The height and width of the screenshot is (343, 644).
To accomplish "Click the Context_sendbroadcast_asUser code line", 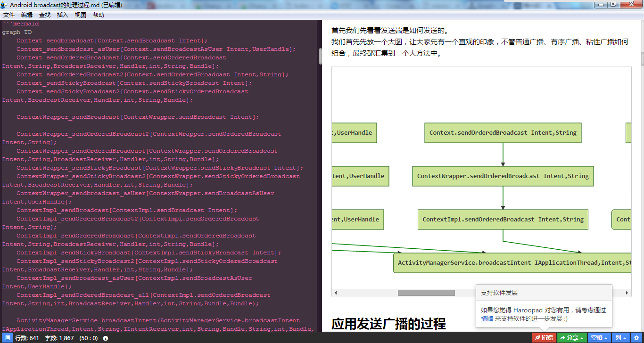I will tap(156, 49).
